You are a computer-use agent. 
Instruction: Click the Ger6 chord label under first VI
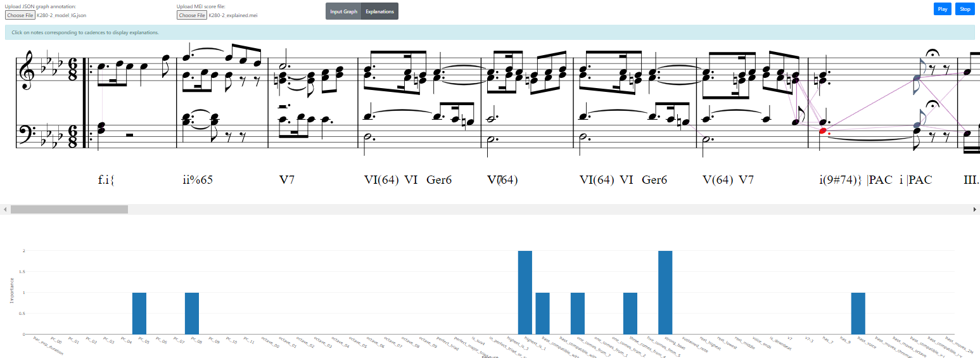[x=439, y=180]
